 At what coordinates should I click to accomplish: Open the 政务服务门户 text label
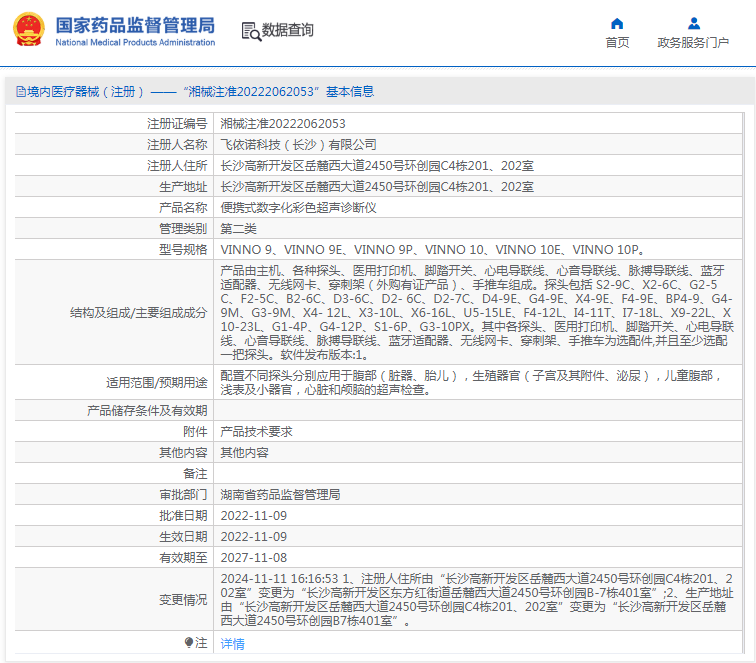tap(693, 42)
